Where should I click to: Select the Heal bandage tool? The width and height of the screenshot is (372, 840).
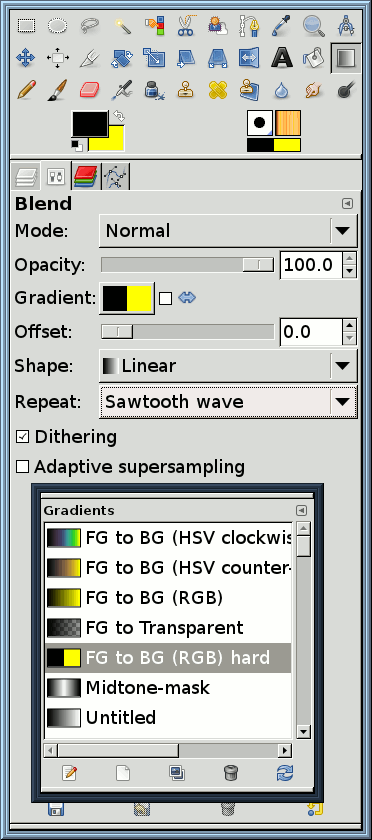tap(218, 90)
